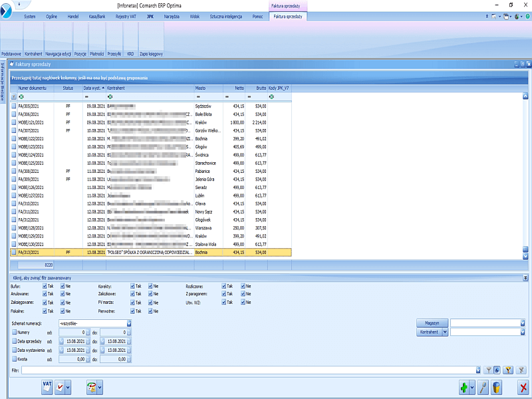Uncheck Bufor Tak checkbox
The height and width of the screenshot is (399, 532).
[45, 286]
